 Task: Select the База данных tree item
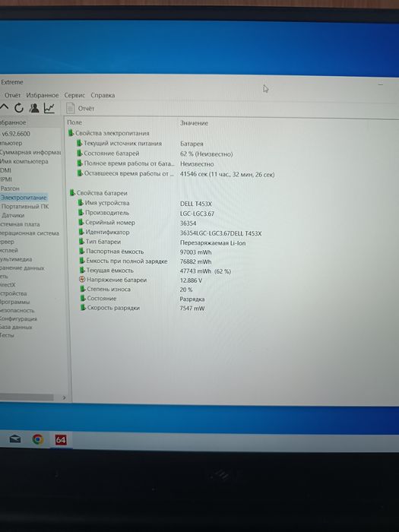click(16, 327)
